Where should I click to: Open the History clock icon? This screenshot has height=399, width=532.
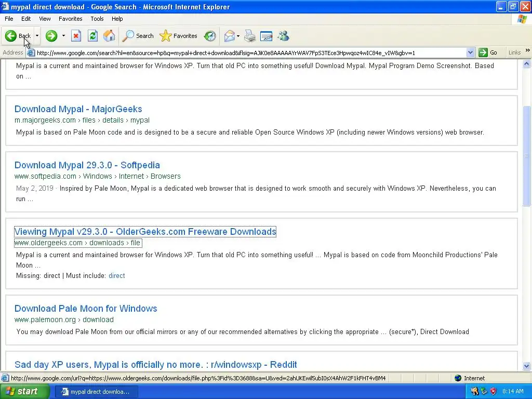click(x=210, y=36)
